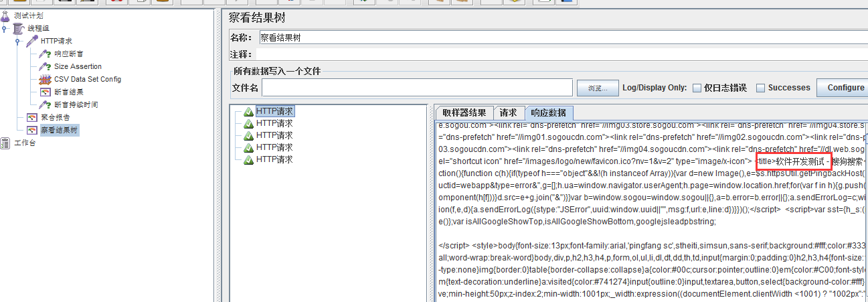Click the 测试计划 flask icon
The image size is (868, 302).
coord(5,15)
